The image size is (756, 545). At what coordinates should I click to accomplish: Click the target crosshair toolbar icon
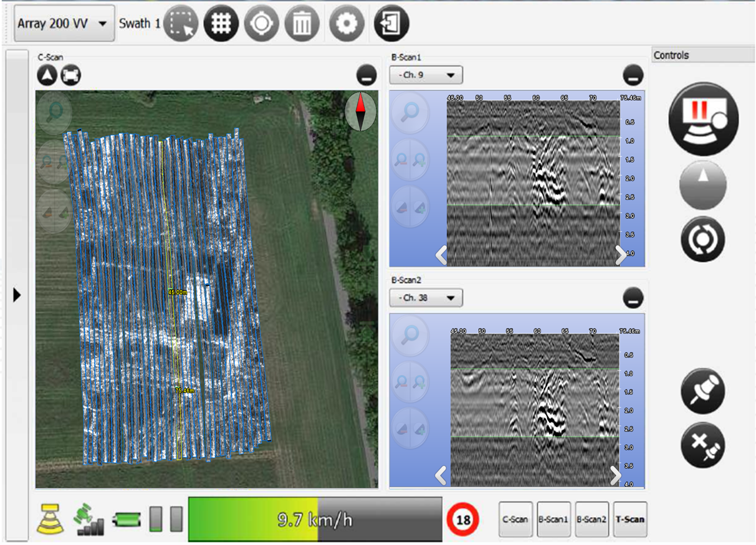pyautogui.click(x=261, y=24)
